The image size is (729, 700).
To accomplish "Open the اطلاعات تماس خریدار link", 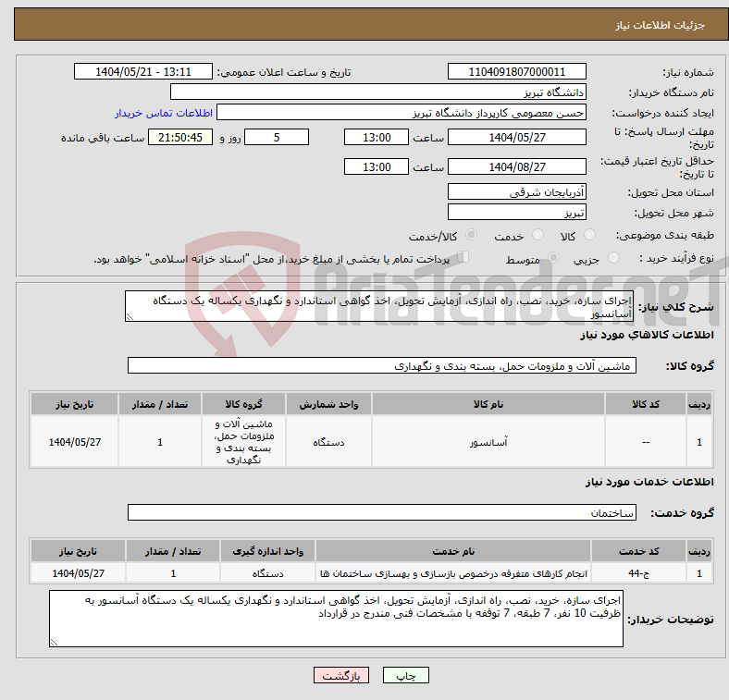I will (164, 113).
